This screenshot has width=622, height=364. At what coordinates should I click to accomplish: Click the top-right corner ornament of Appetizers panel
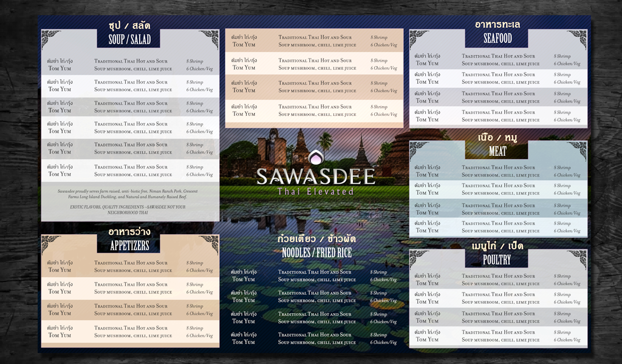pos(208,244)
